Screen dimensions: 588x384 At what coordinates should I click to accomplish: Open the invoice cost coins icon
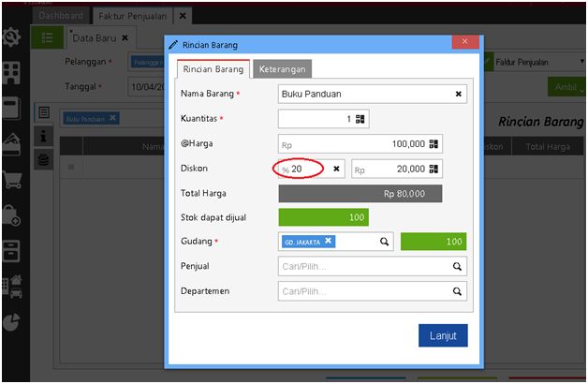click(x=43, y=160)
